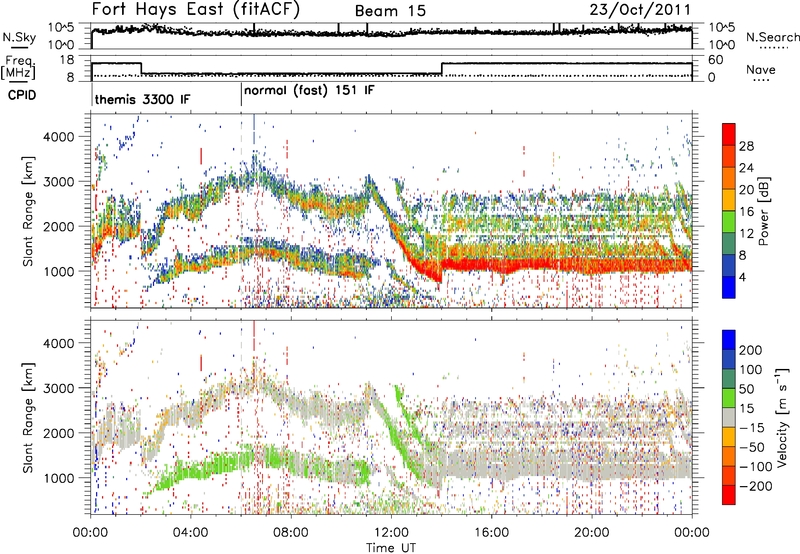Click the '60' Nave axis value
The image size is (800, 554).
pyautogui.click(x=716, y=60)
